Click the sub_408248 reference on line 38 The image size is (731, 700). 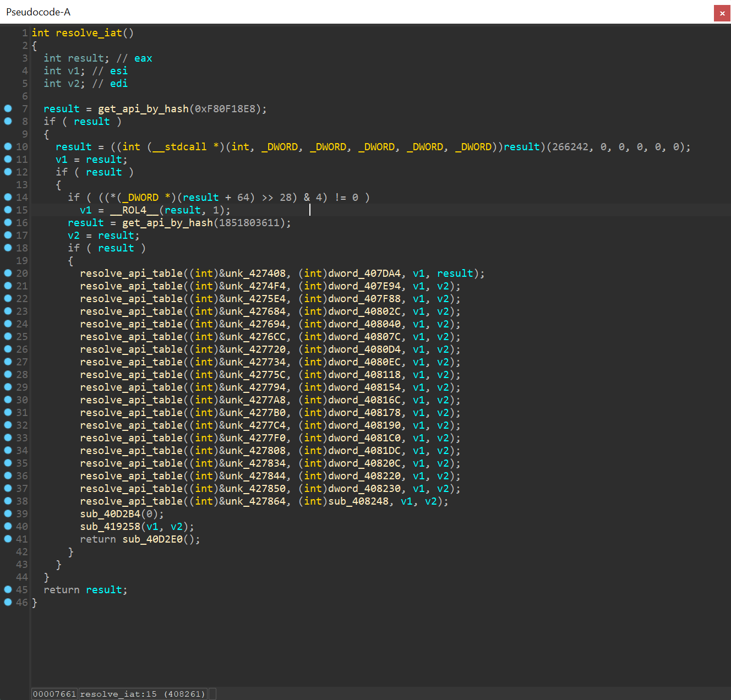(x=358, y=501)
